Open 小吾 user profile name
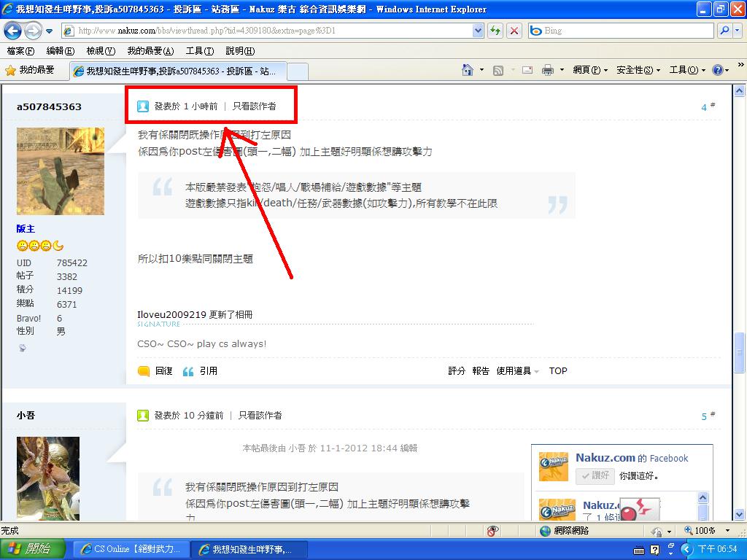747x560 pixels. click(x=26, y=415)
